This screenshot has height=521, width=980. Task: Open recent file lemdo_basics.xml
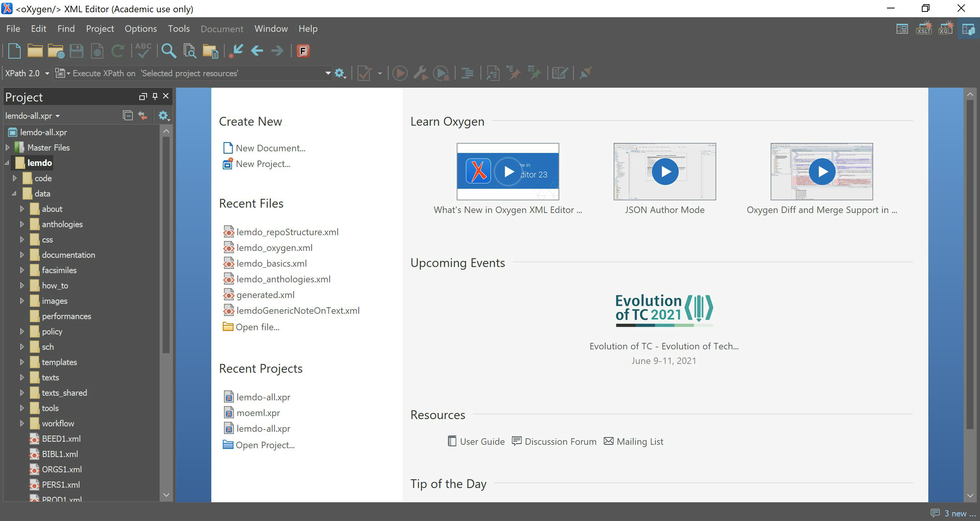[x=271, y=264]
